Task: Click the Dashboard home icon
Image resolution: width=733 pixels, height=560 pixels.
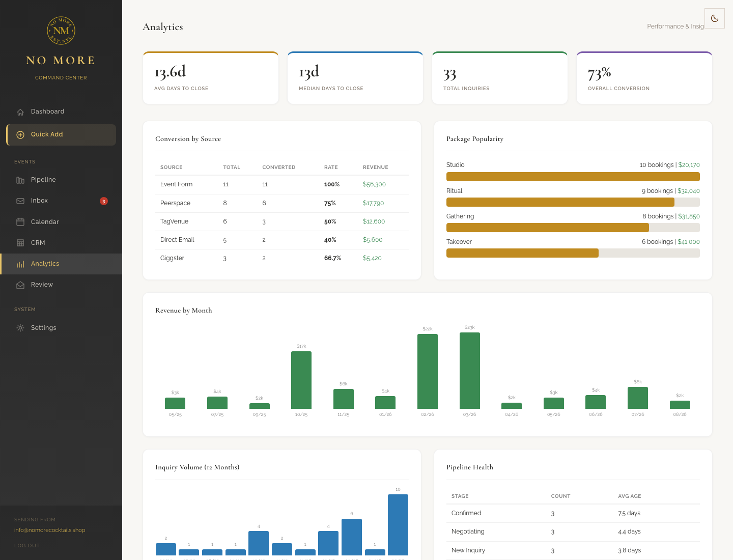Action: pyautogui.click(x=20, y=112)
